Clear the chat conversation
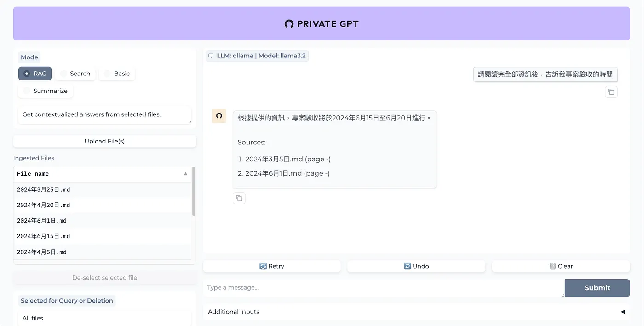The width and height of the screenshot is (644, 326). (561, 266)
